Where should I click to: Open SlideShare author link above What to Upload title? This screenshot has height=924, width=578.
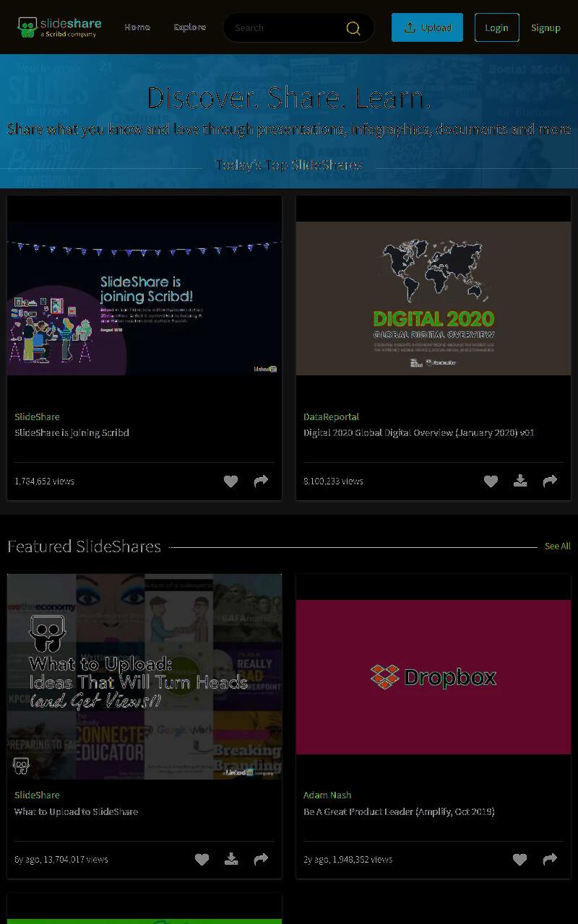pos(37,795)
